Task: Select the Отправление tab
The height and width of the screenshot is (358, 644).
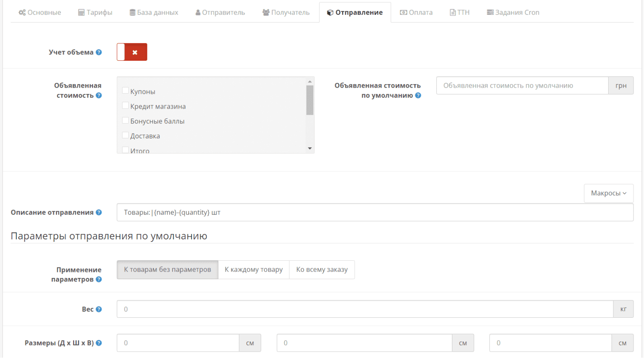Action: click(x=355, y=12)
